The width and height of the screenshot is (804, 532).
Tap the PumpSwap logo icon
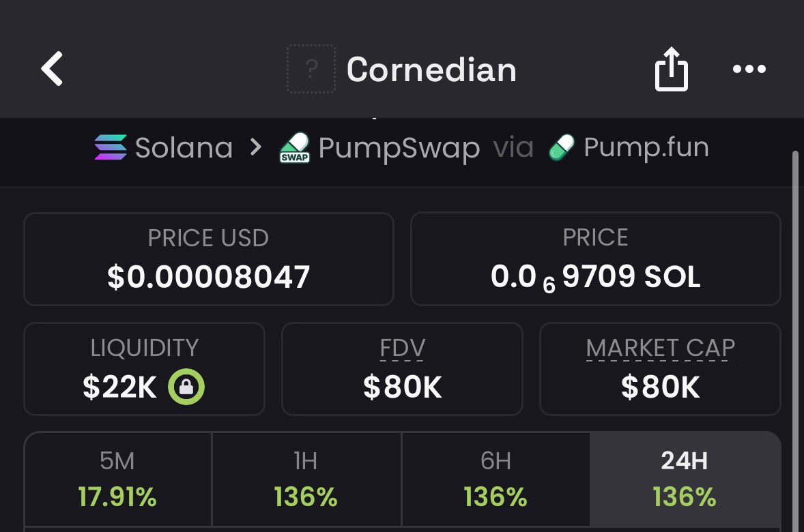click(295, 148)
